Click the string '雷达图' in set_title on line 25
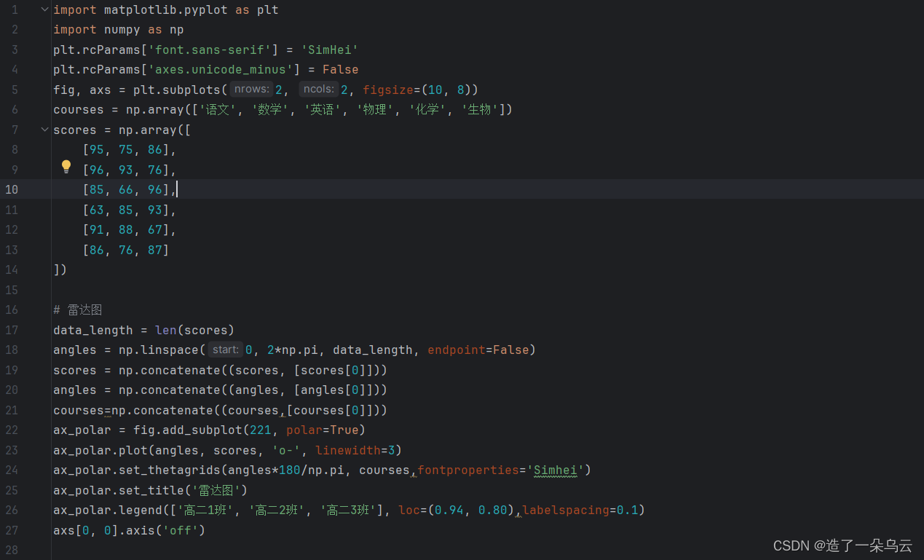 click(x=216, y=490)
